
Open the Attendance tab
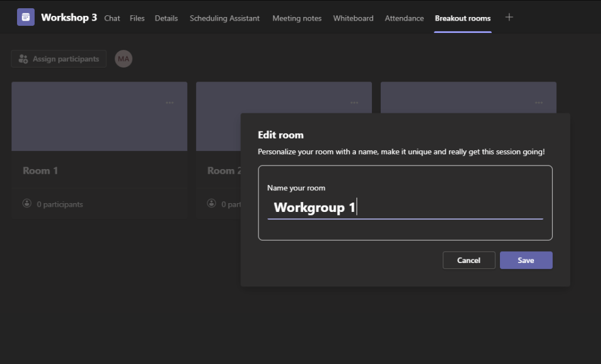[404, 18]
